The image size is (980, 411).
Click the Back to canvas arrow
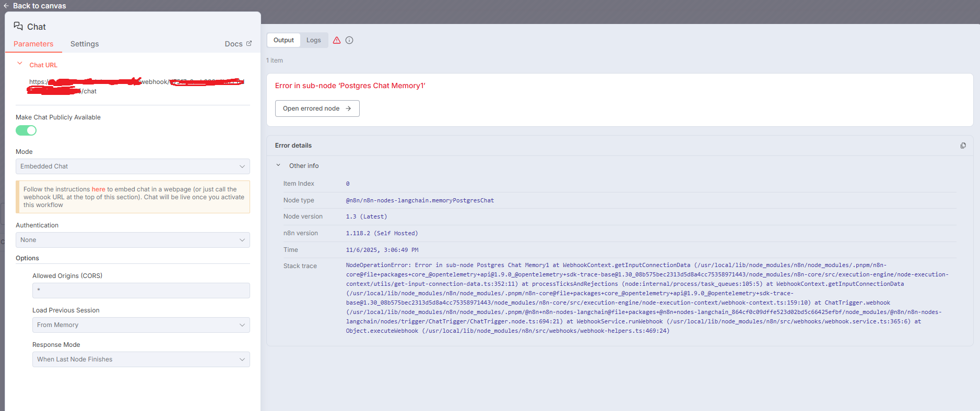[x=6, y=6]
